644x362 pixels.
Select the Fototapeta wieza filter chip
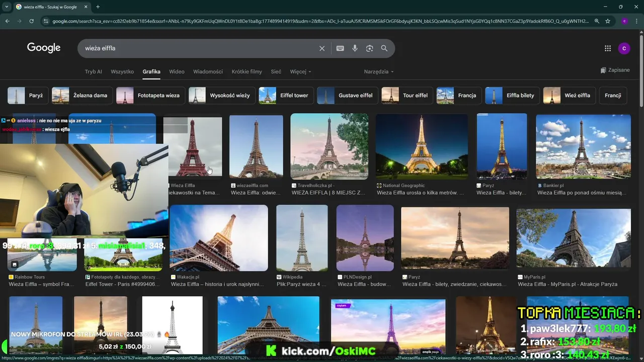[150, 96]
